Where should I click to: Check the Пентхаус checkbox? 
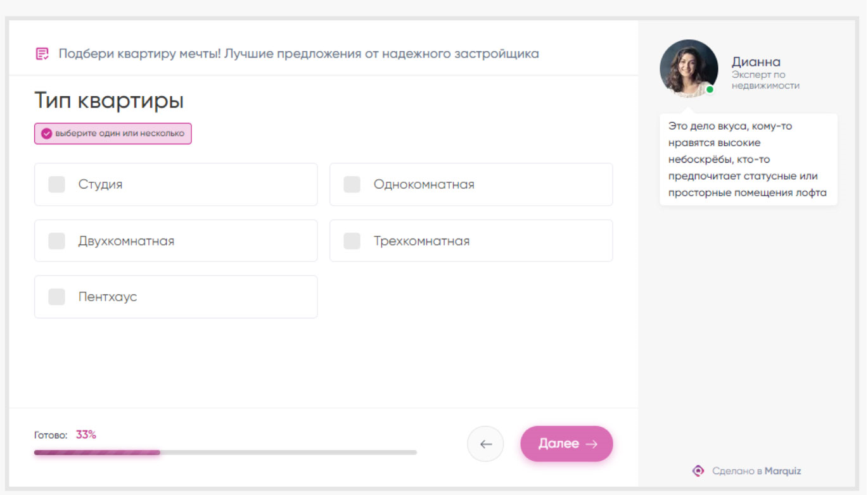click(57, 297)
